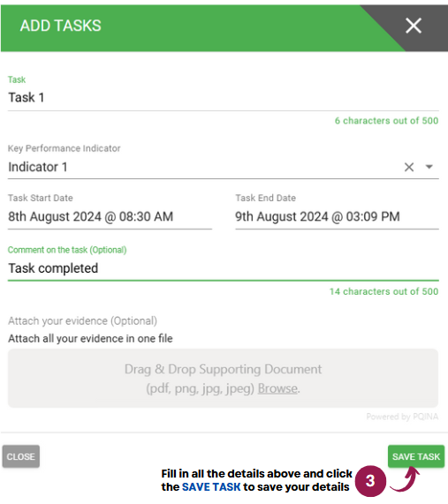Open the Task End Date picker
This screenshot has width=448, height=504.
point(337,216)
